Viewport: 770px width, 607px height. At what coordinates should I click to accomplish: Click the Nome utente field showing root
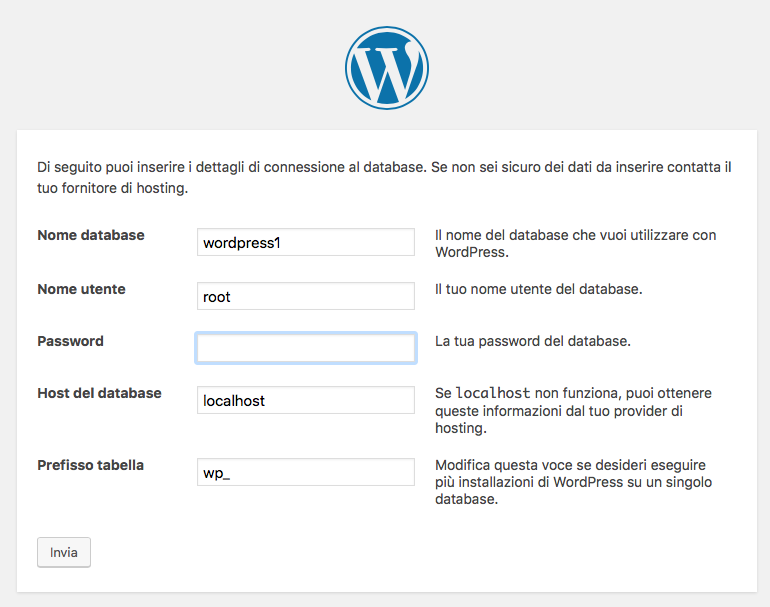click(305, 296)
